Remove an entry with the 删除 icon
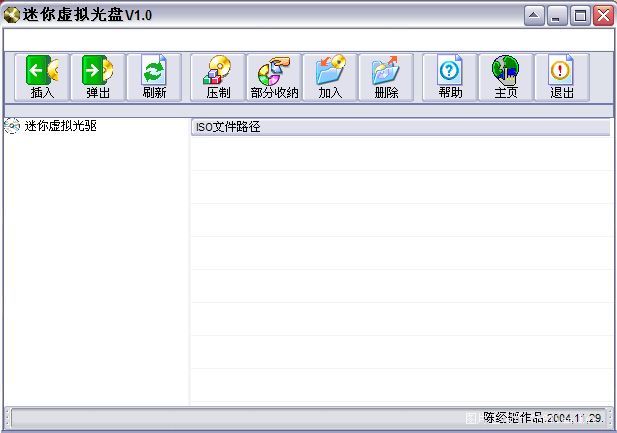This screenshot has height=433, width=617. (x=386, y=77)
